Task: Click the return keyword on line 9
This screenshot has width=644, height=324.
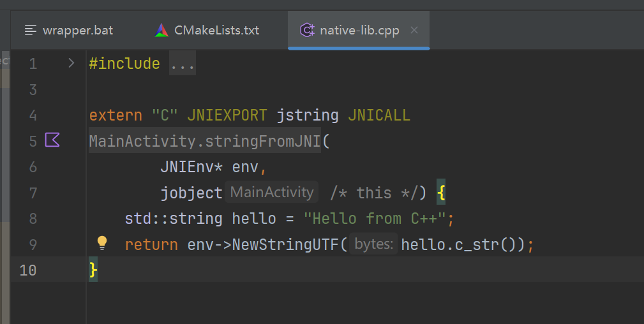Action: coord(151,244)
